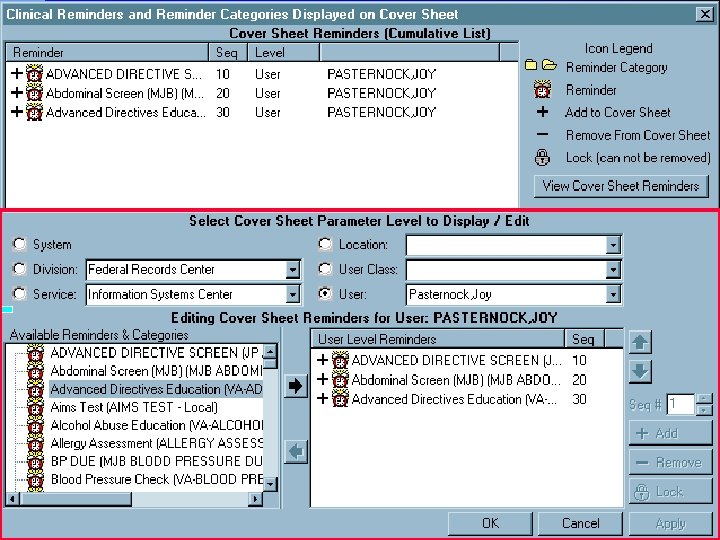Select Allergy Assessment in available reminders

(x=156, y=443)
